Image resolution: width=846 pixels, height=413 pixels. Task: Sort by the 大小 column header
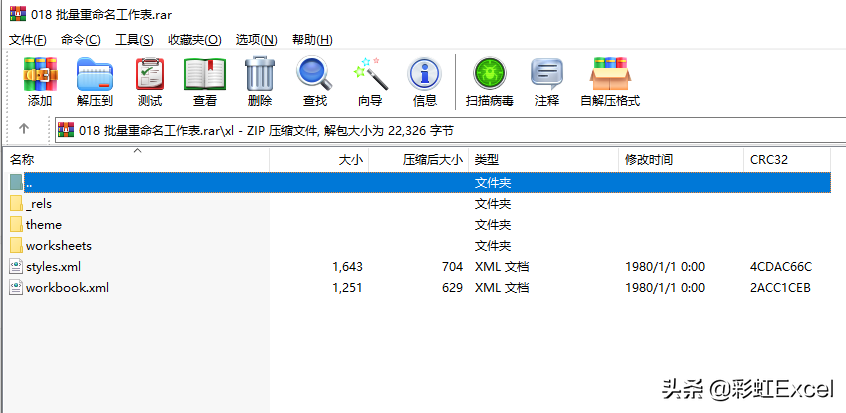point(319,160)
